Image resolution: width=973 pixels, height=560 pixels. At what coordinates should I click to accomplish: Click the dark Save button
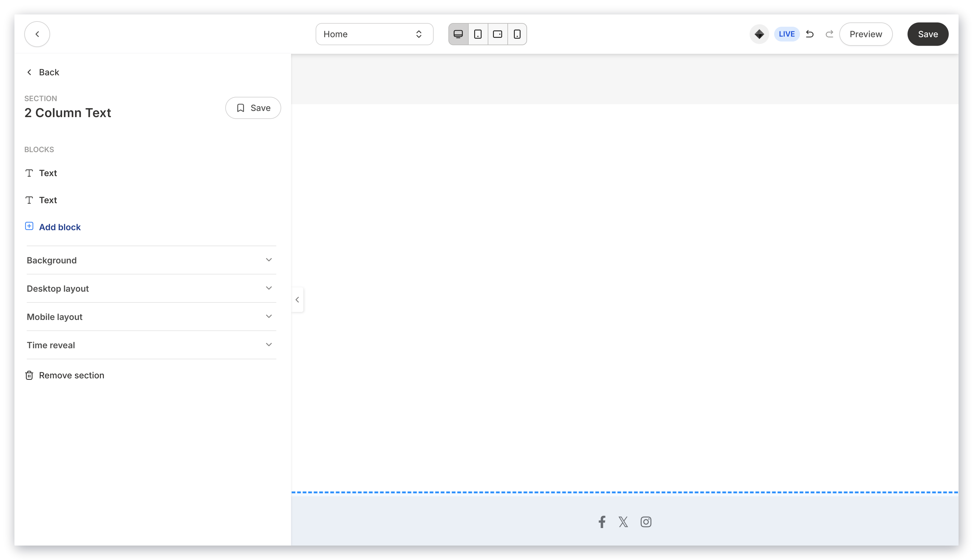coord(928,34)
